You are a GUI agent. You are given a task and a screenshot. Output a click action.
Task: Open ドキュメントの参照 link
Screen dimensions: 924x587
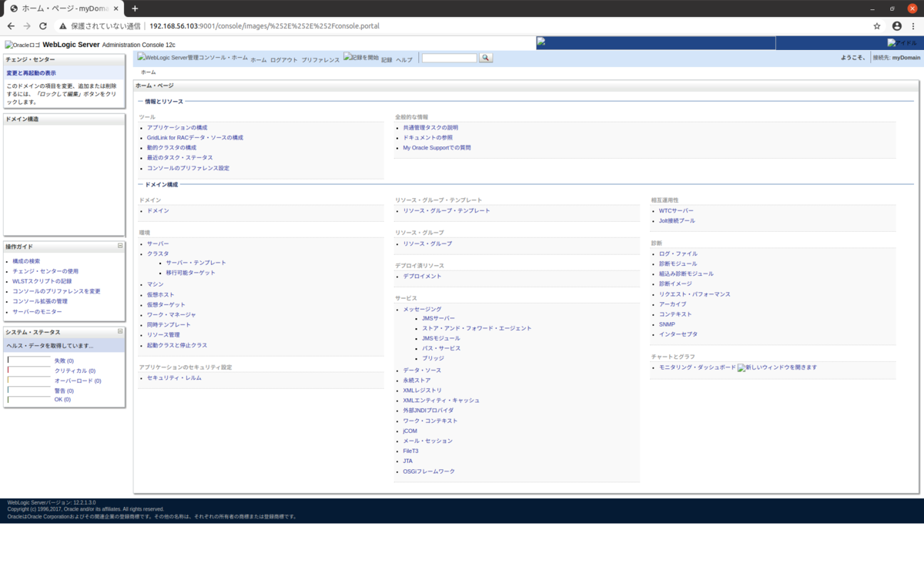tap(428, 138)
